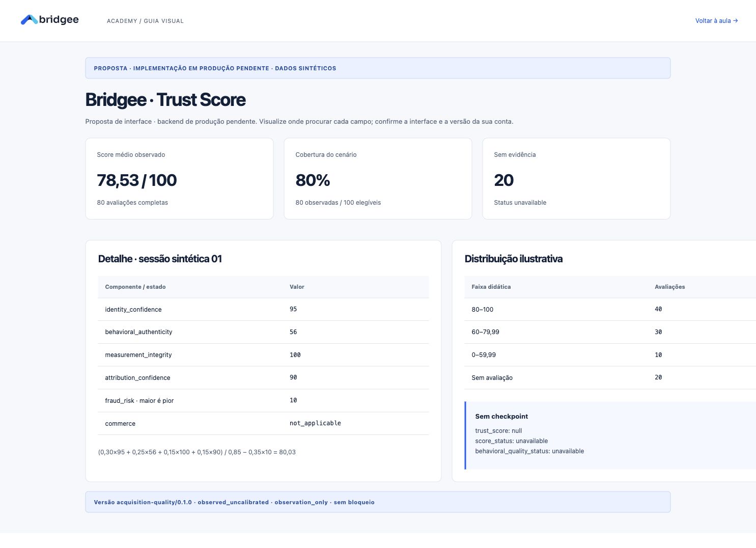This screenshot has width=756, height=548.
Task: Click the 'Sem avaliação' row label
Action: click(x=492, y=378)
